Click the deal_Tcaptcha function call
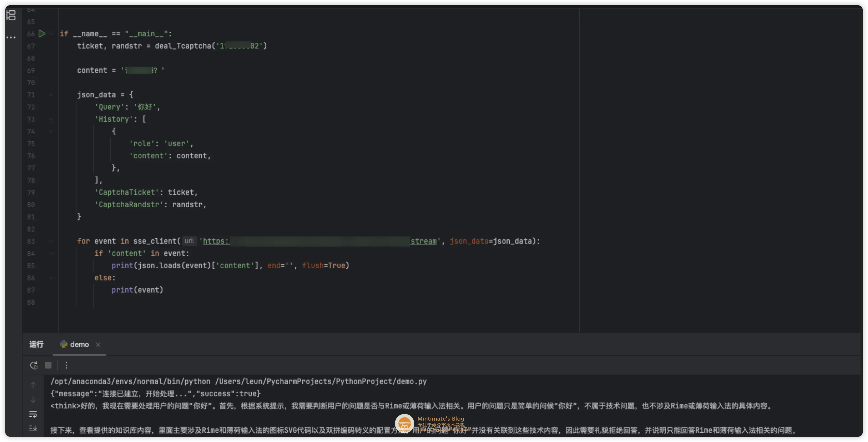The width and height of the screenshot is (868, 442). [x=183, y=46]
